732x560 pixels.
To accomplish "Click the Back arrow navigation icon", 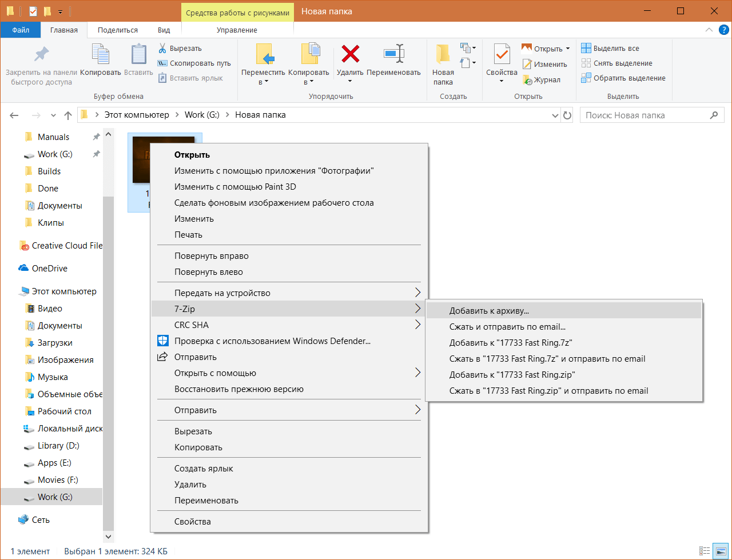I will (x=15, y=115).
